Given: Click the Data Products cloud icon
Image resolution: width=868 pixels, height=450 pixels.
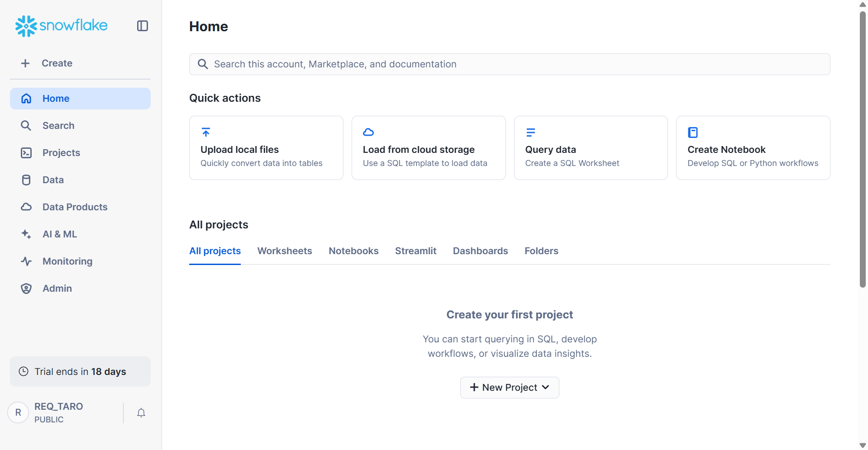Looking at the screenshot, I should [x=26, y=207].
